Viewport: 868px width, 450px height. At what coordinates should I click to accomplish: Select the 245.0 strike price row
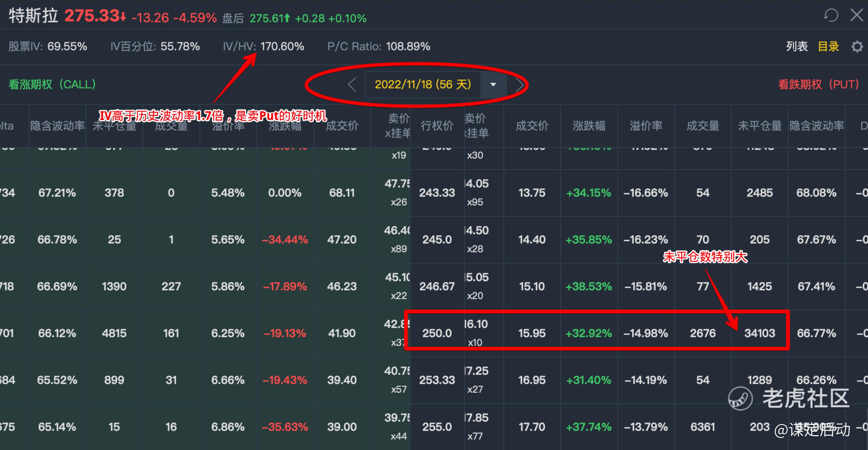437,239
